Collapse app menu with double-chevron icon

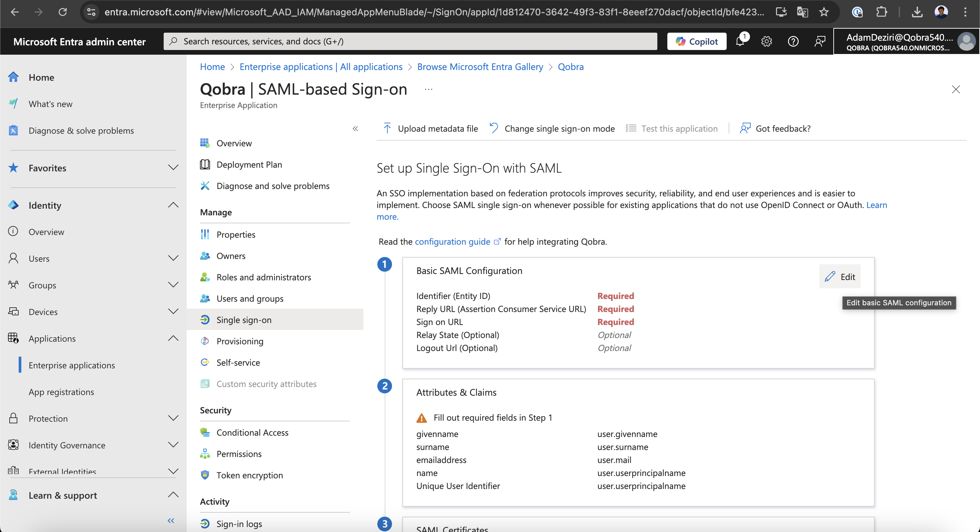point(355,129)
